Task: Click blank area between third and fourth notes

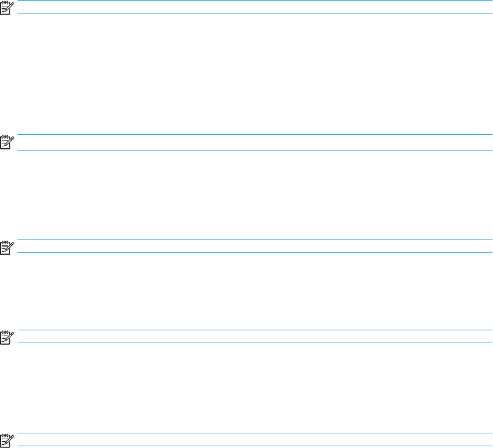Action: tap(246, 292)
